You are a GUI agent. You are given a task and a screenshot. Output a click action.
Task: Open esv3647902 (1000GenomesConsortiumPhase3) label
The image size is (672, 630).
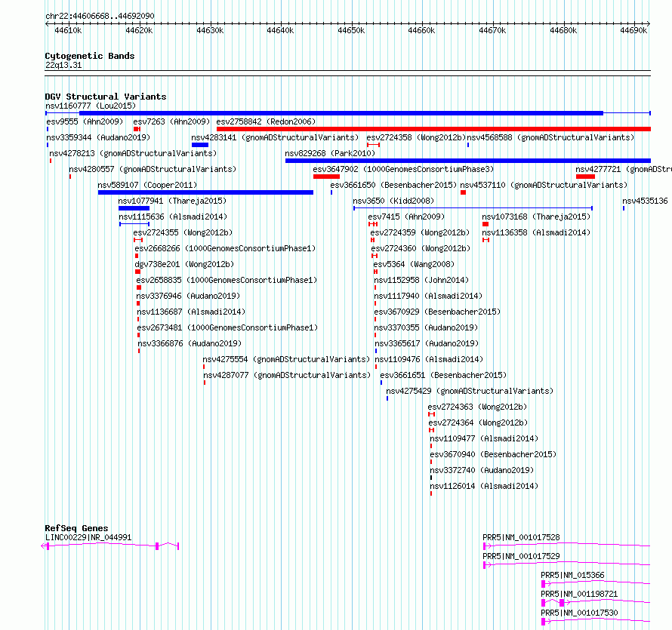pyautogui.click(x=403, y=169)
